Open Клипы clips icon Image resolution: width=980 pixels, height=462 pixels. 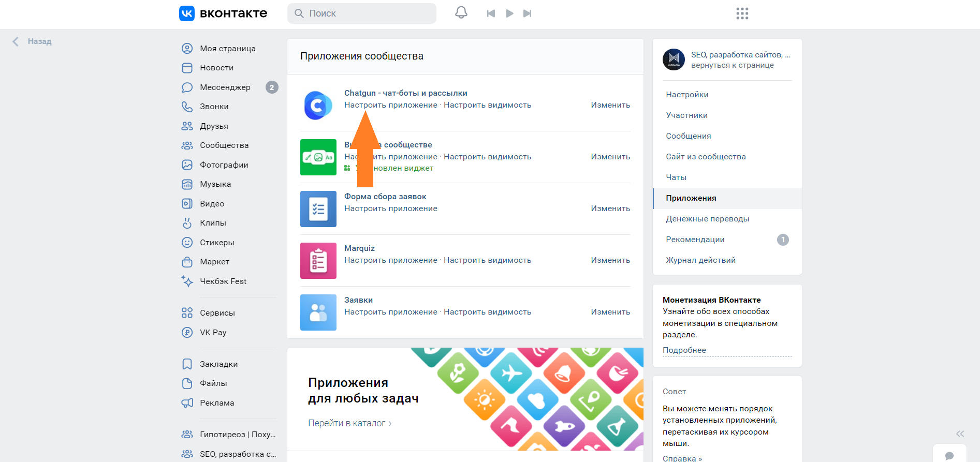pos(187,223)
